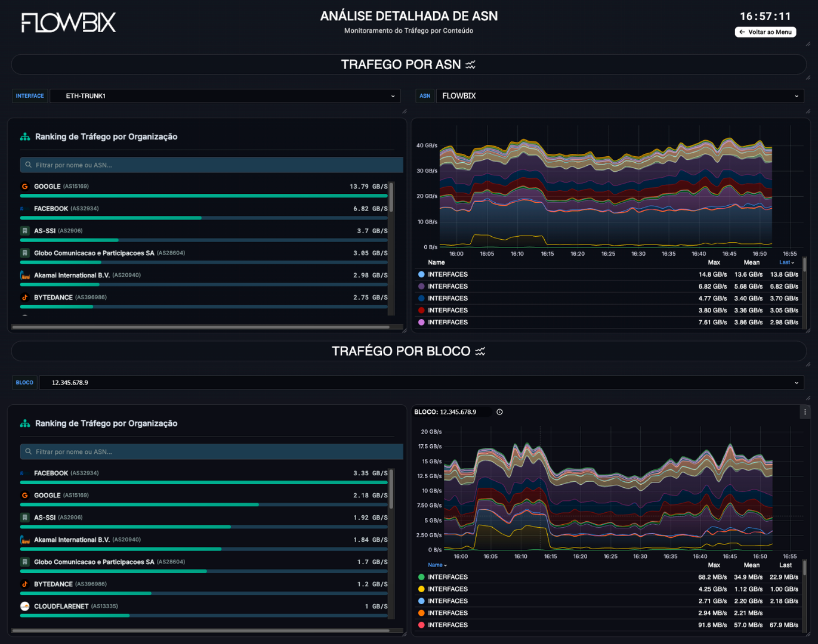Click GOOGLE's green traffic progress bar

click(203, 195)
